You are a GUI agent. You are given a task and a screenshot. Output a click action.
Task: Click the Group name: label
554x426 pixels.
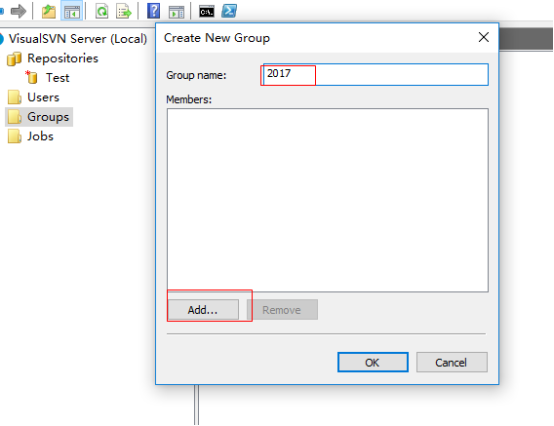tap(196, 75)
